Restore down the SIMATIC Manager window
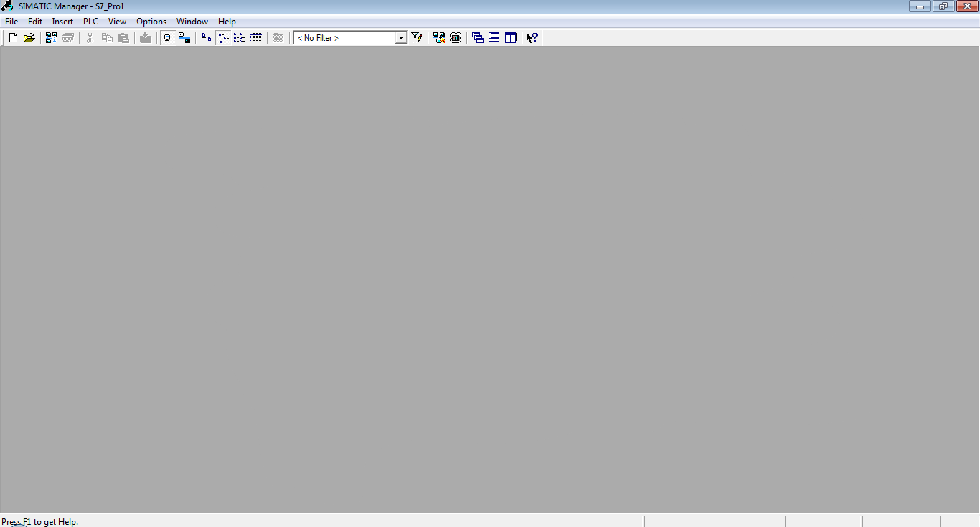The image size is (980, 527). coord(943,6)
